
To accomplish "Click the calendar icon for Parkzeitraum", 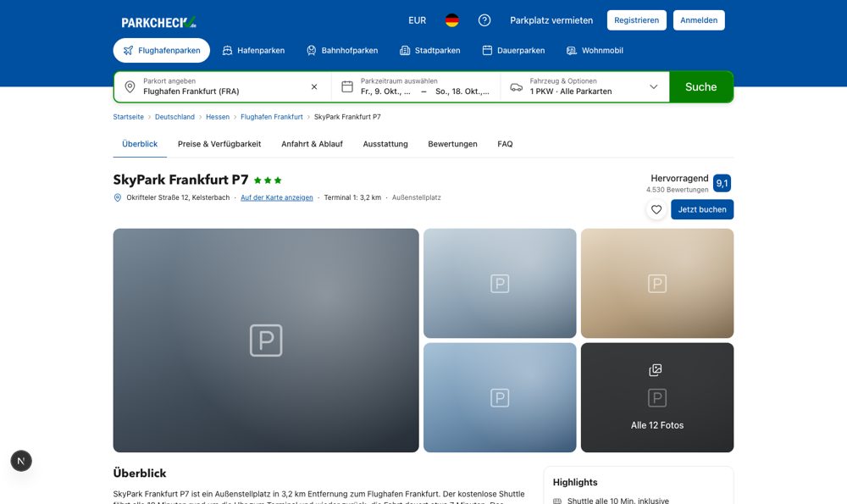I will [x=347, y=86].
